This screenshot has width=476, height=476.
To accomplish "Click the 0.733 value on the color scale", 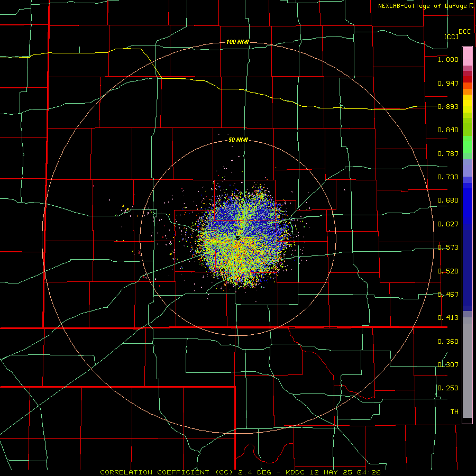I will tap(448, 177).
